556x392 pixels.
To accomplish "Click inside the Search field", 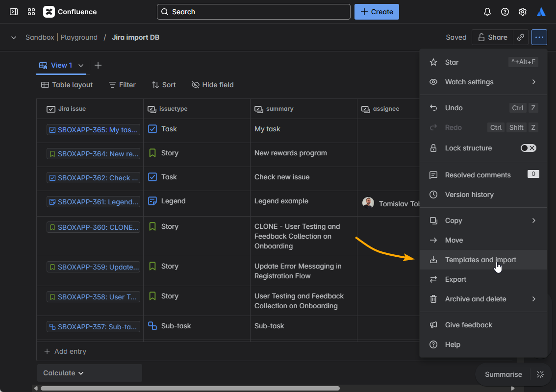I will point(253,11).
